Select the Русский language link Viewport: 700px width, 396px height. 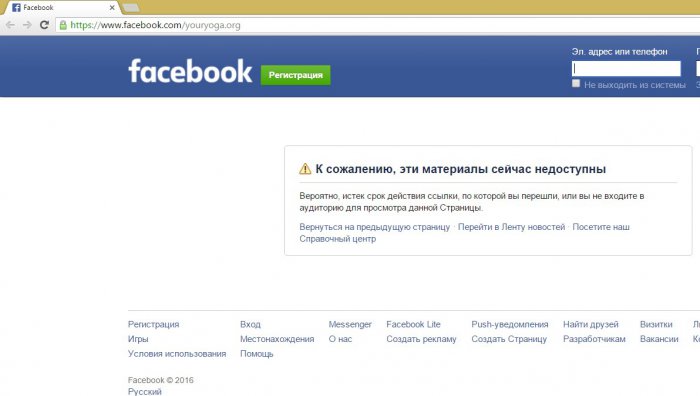tap(145, 392)
